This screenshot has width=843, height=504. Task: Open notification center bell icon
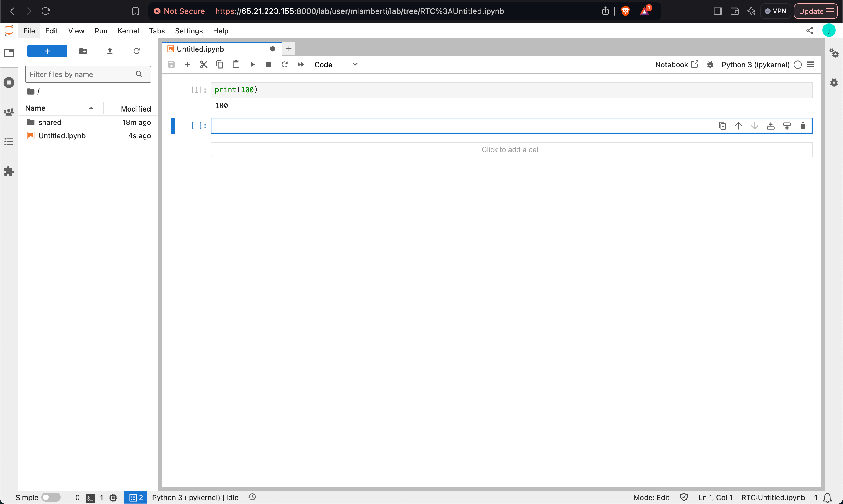pos(828,498)
